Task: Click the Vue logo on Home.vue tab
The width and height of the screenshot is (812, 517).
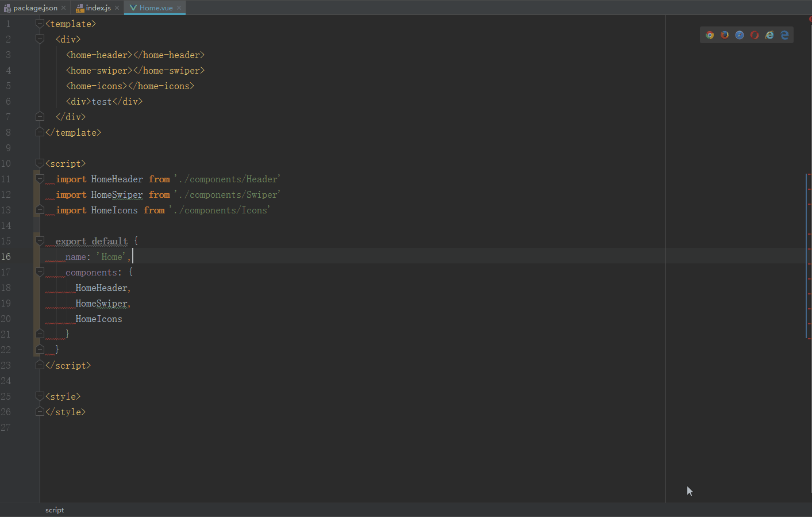Action: tap(133, 7)
